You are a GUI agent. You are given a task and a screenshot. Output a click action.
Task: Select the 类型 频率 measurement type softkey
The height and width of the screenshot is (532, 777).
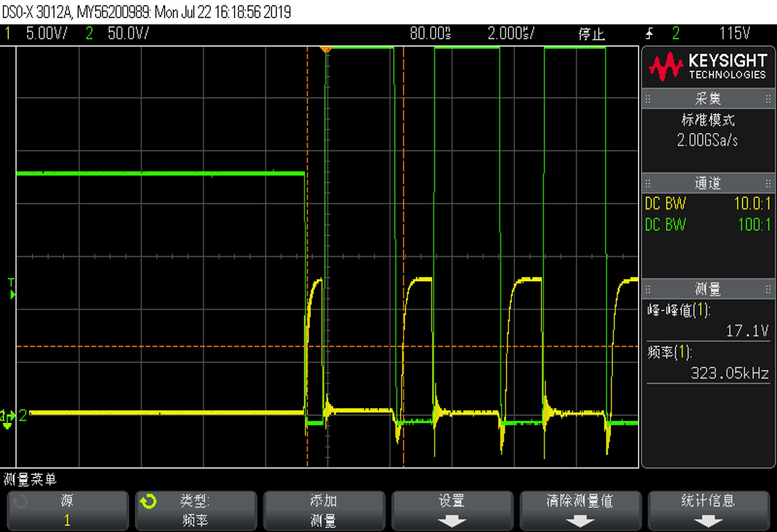click(x=196, y=511)
